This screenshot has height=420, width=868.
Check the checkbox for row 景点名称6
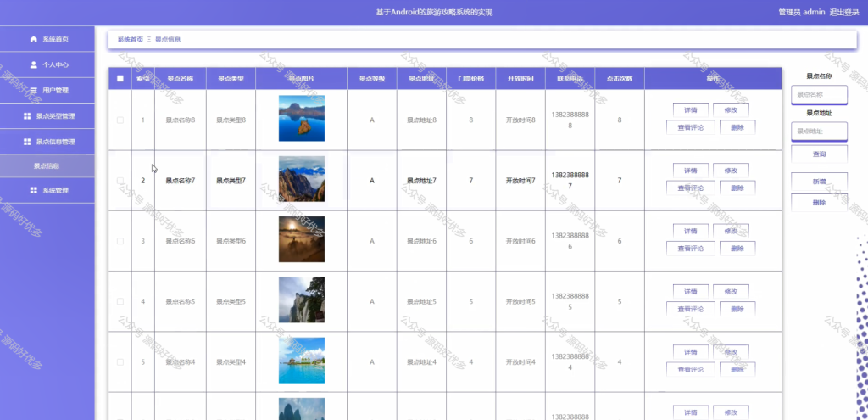point(120,241)
